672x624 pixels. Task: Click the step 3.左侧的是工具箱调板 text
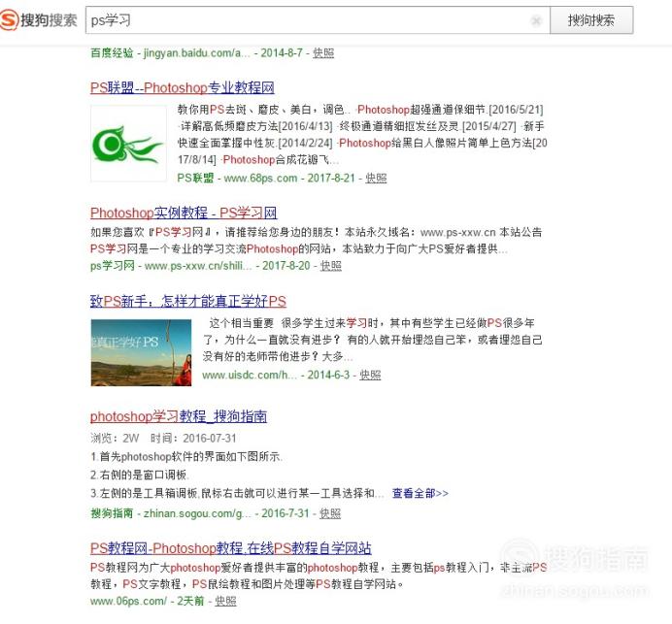tap(237, 493)
